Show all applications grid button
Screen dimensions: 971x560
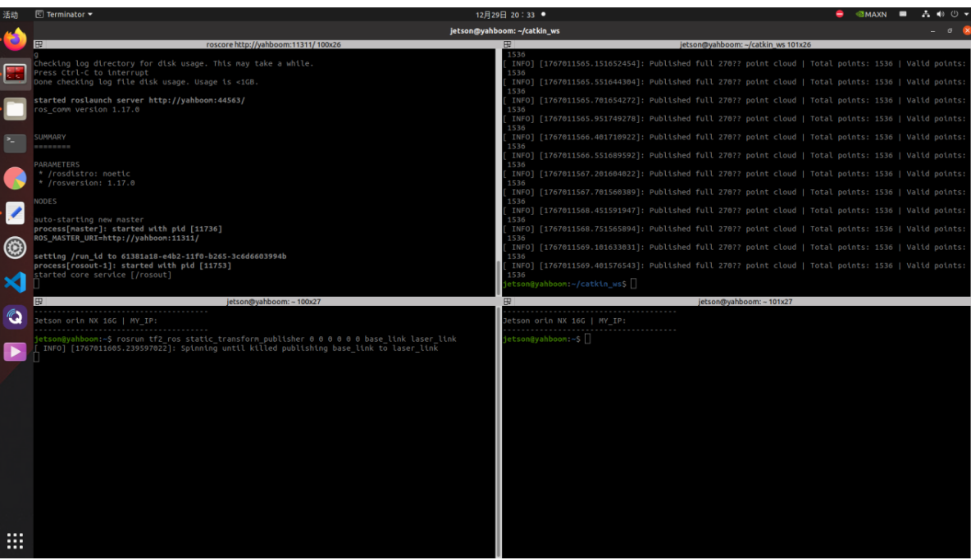click(15, 540)
